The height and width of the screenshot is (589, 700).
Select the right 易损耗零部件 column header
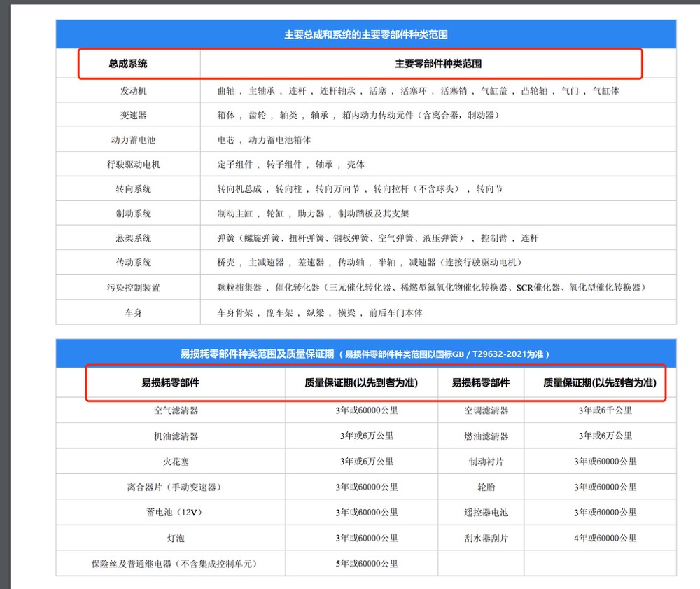[x=481, y=382]
